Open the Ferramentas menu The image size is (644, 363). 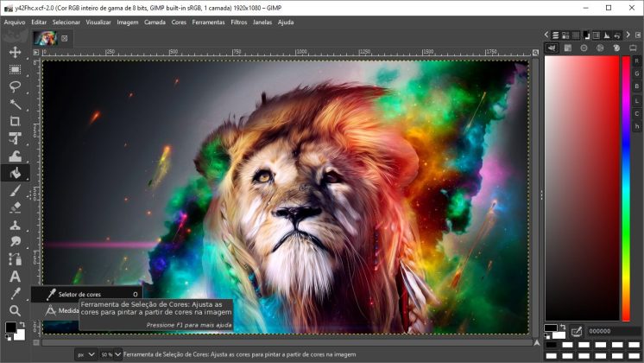click(208, 22)
